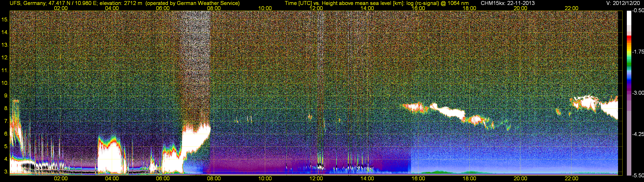
Task: Click the 12:00 label on the top time axis
Action: pyautogui.click(x=316, y=8)
